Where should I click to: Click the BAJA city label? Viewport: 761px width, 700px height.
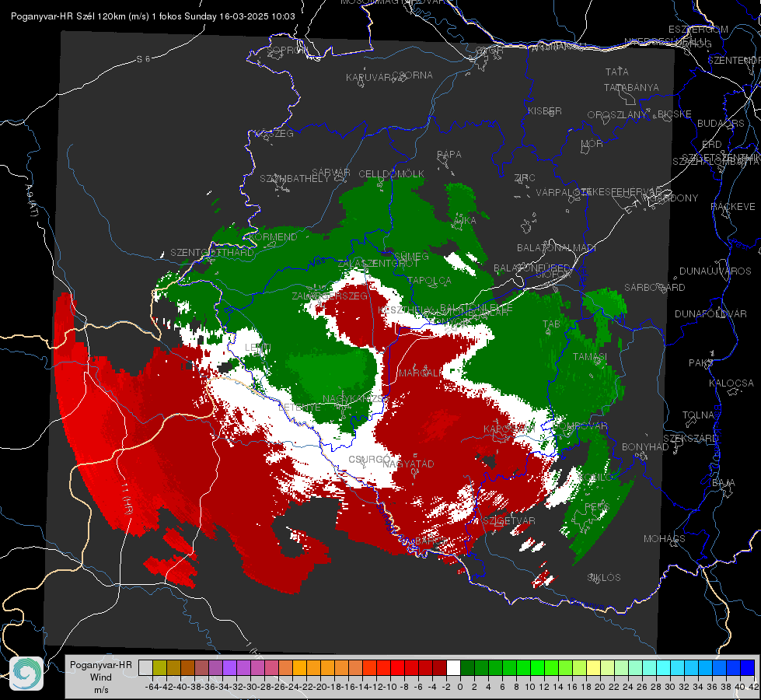724,483
